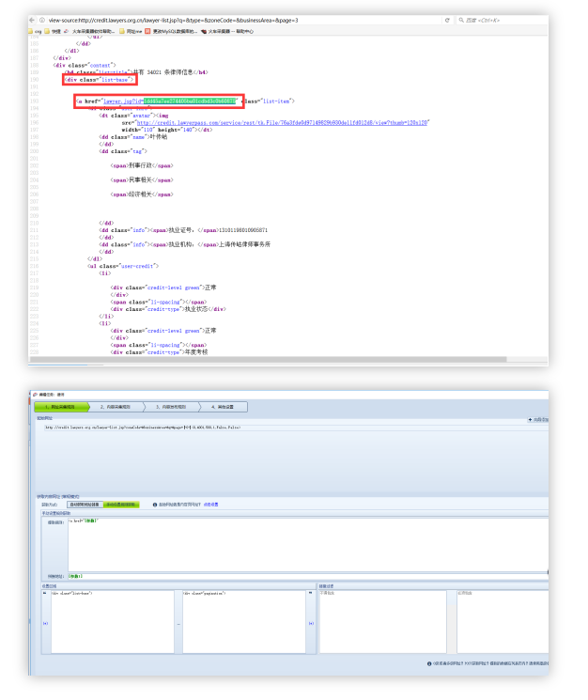Image resolution: width=588 pixels, height=700 pixels.
Task: Open step 1 URL collection rules tab
Action: click(x=60, y=407)
